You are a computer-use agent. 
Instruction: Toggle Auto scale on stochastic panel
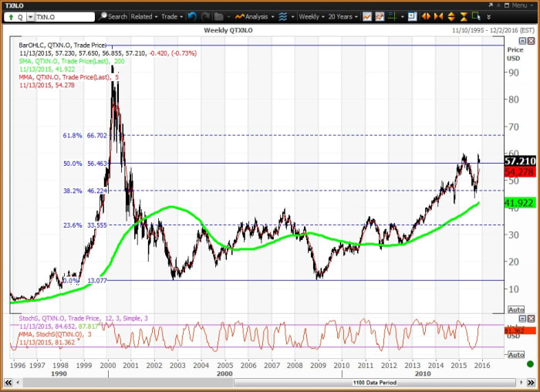(x=518, y=353)
